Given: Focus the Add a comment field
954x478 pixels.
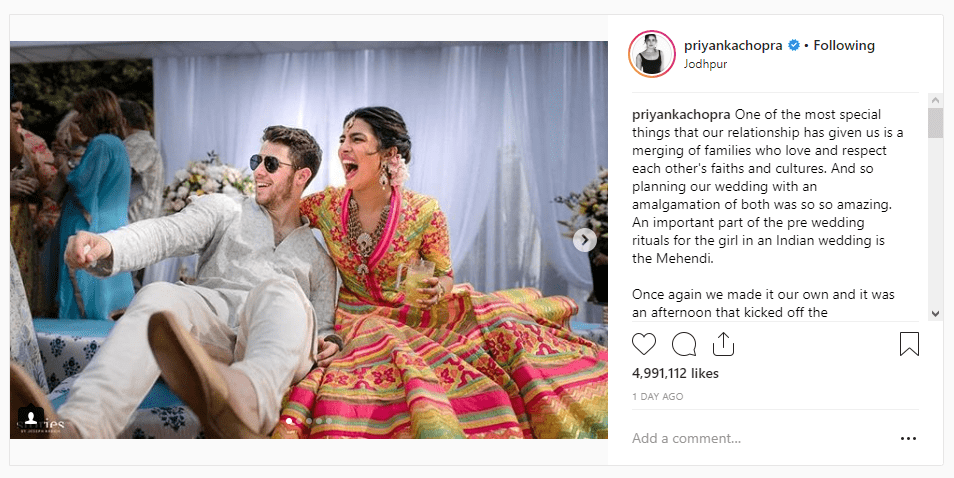Looking at the screenshot, I should click(x=761, y=438).
